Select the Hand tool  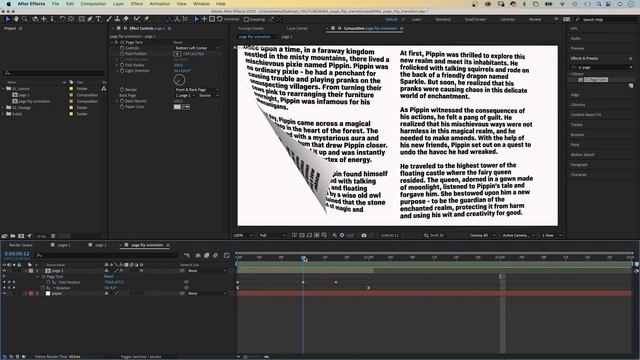(16, 19)
